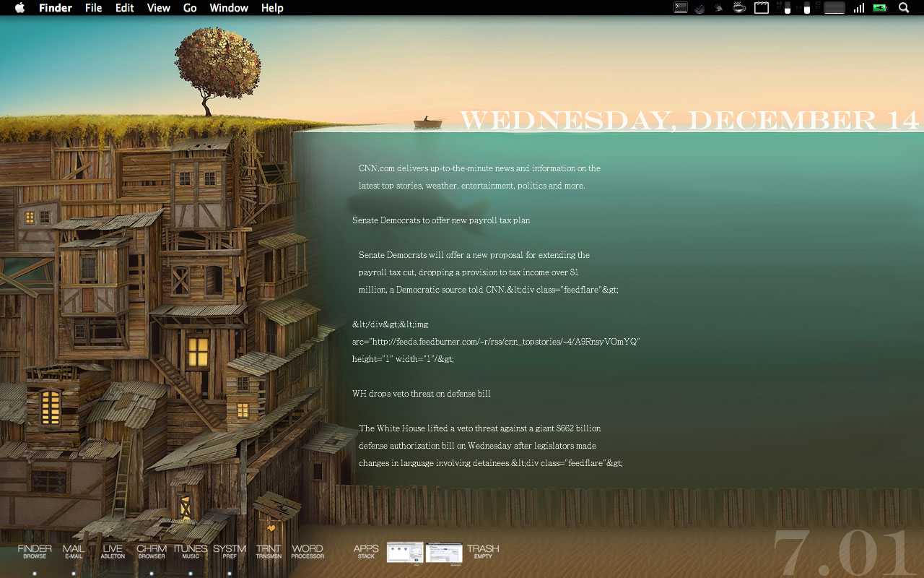The height and width of the screenshot is (578, 924).
Task: Open MAIL E-MAIL in the dock
Action: 74,552
